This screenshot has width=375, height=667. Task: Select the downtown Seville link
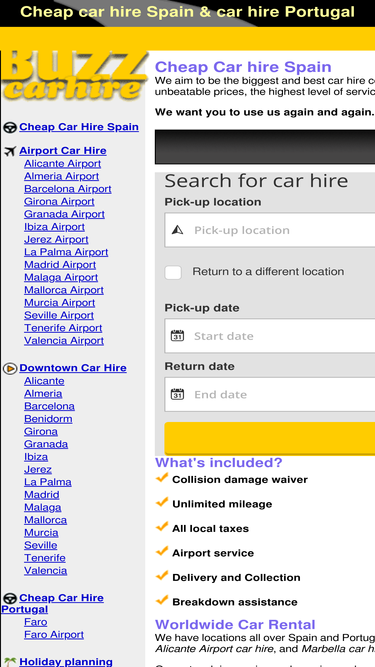point(40,545)
